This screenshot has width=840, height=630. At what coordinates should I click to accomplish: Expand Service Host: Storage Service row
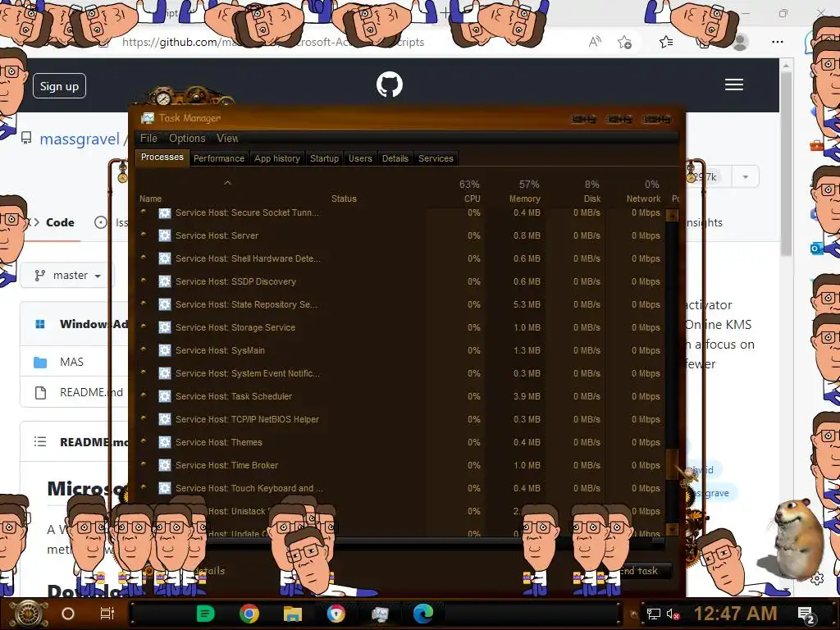pos(143,326)
